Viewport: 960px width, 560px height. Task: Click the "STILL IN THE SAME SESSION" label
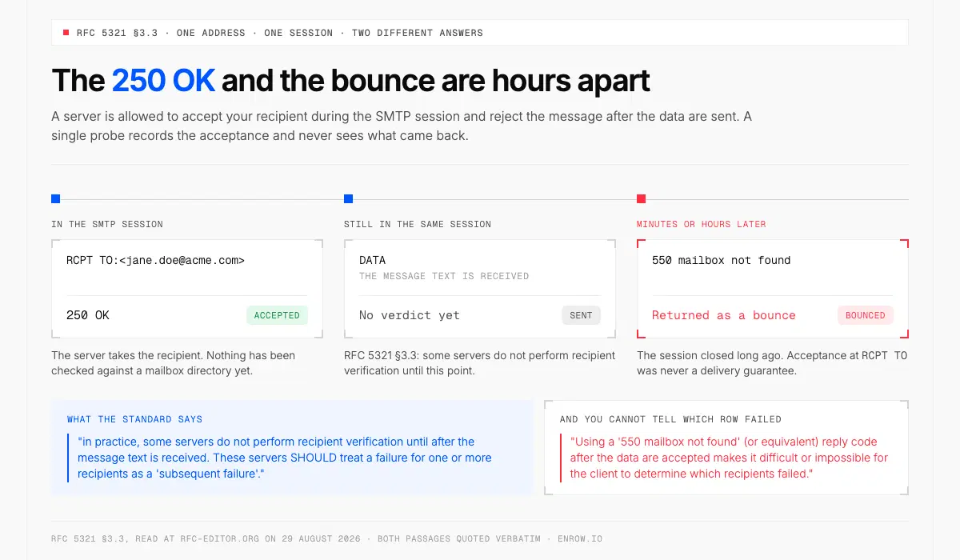(x=418, y=224)
